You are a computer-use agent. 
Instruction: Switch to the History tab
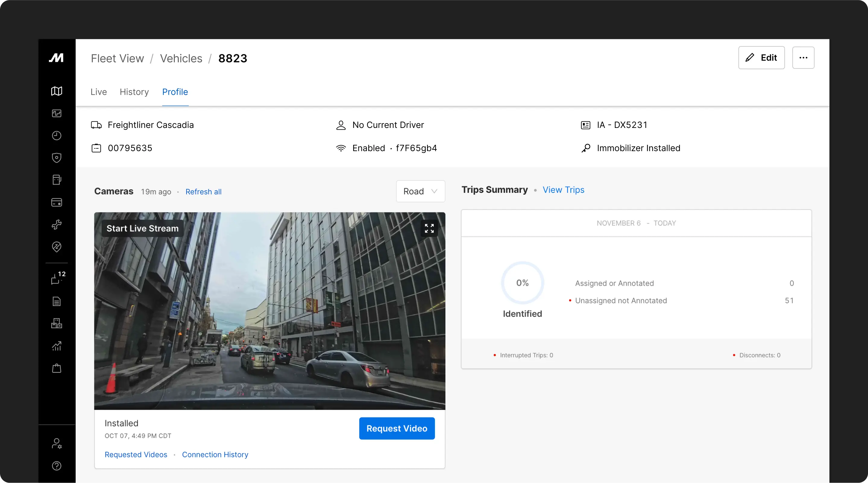pos(134,92)
